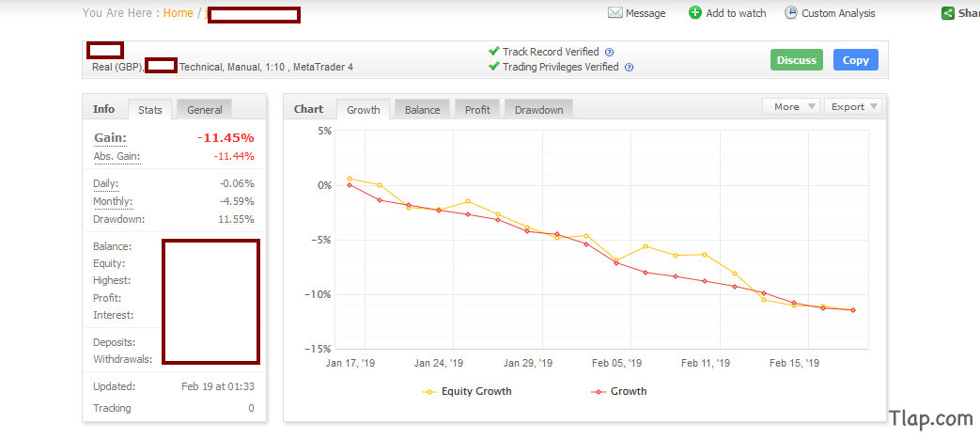Click the Updated Feb 19 at 01:33 value
Viewport: 980px width, 439px height.
tap(217, 386)
